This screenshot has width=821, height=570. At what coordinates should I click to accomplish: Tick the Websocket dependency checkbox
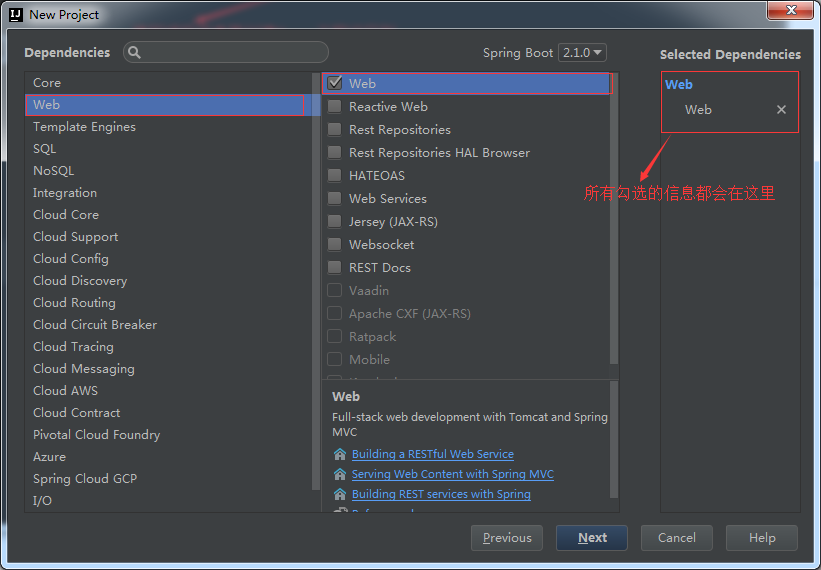point(335,245)
